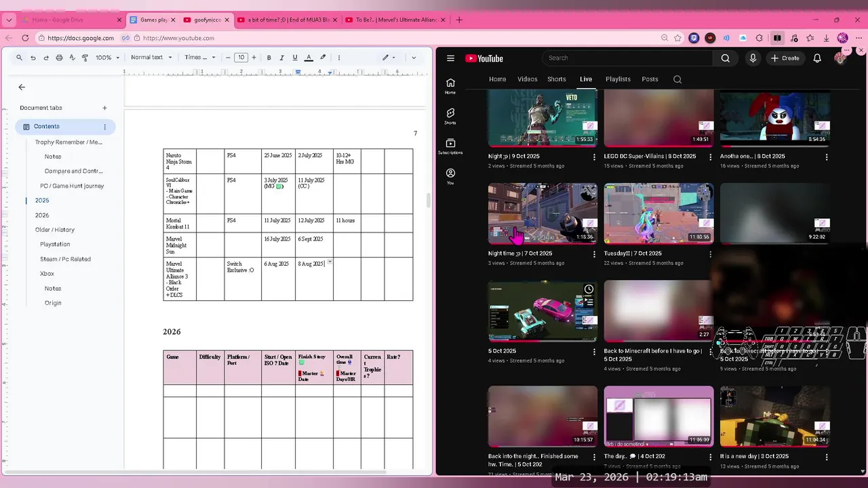
Task: Go to Steam / Pc Related heading
Action: (x=65, y=259)
